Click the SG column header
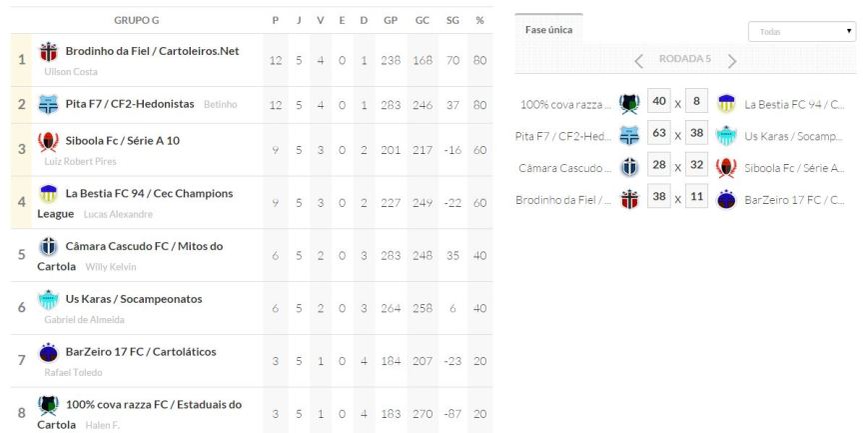The image size is (868, 433). (x=453, y=20)
